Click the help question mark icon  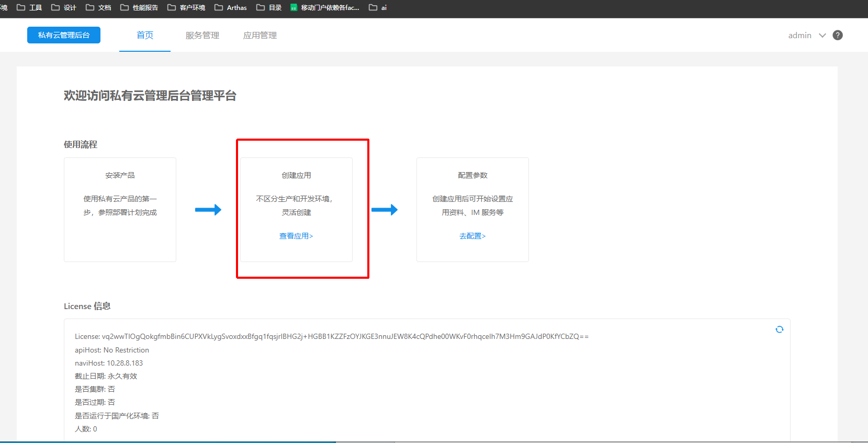838,35
